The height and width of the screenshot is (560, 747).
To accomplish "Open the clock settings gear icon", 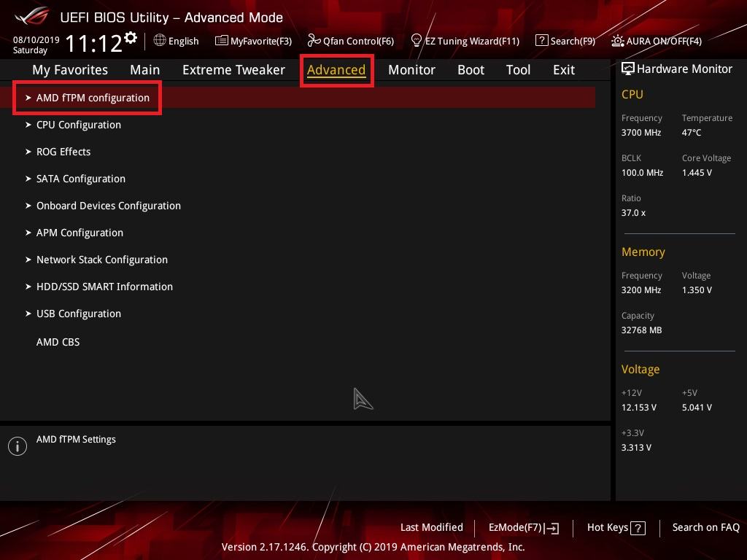I will pos(131,38).
